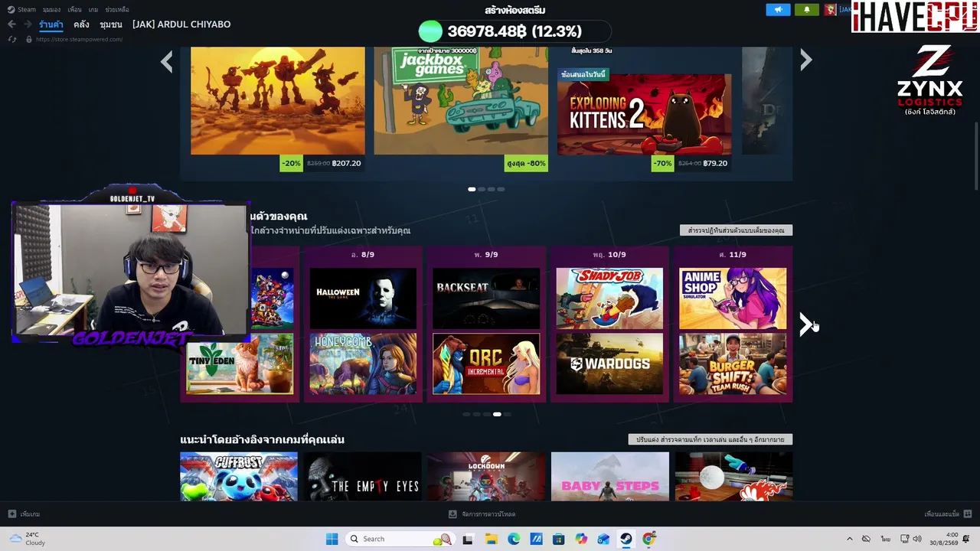Click the ศ. 11/9 date header
The height and width of the screenshot is (551, 980).
click(733, 254)
